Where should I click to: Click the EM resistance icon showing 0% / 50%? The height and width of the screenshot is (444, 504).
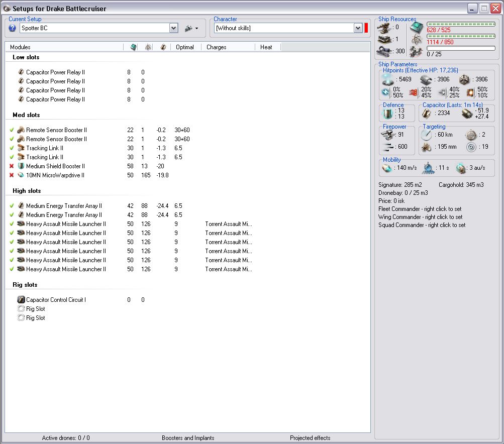(x=386, y=92)
